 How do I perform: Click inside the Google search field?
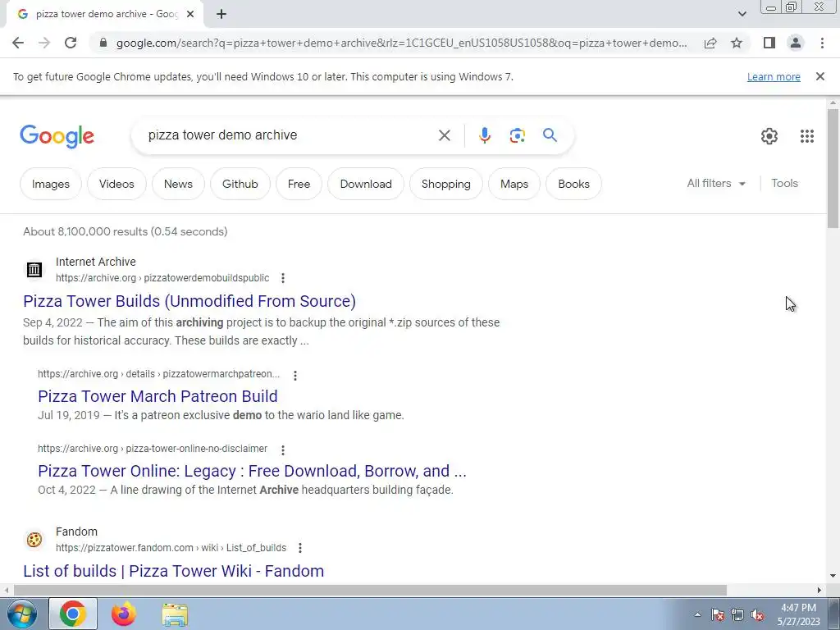pos(290,135)
